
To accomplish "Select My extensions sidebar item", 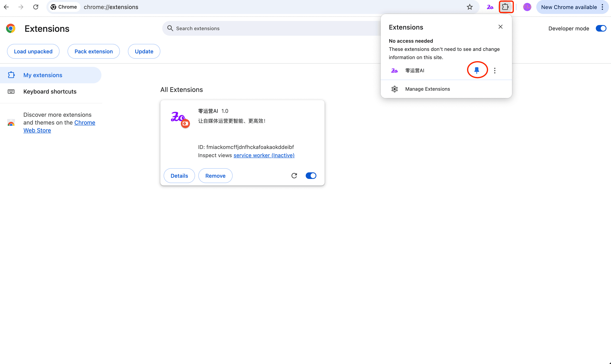I will coord(43,75).
